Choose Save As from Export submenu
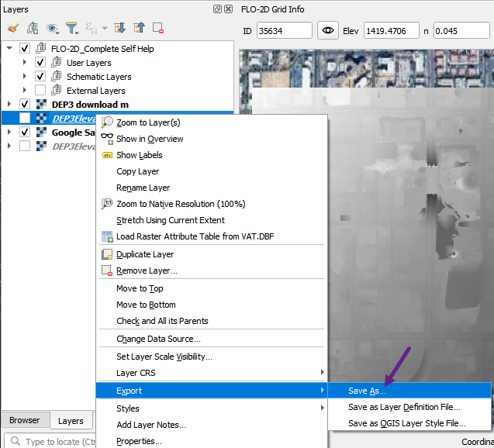 click(x=367, y=391)
